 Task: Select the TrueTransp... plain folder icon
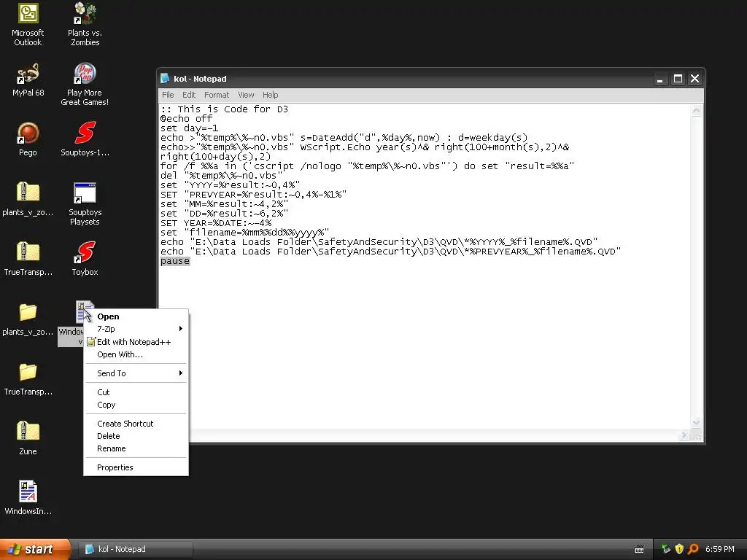(28, 378)
